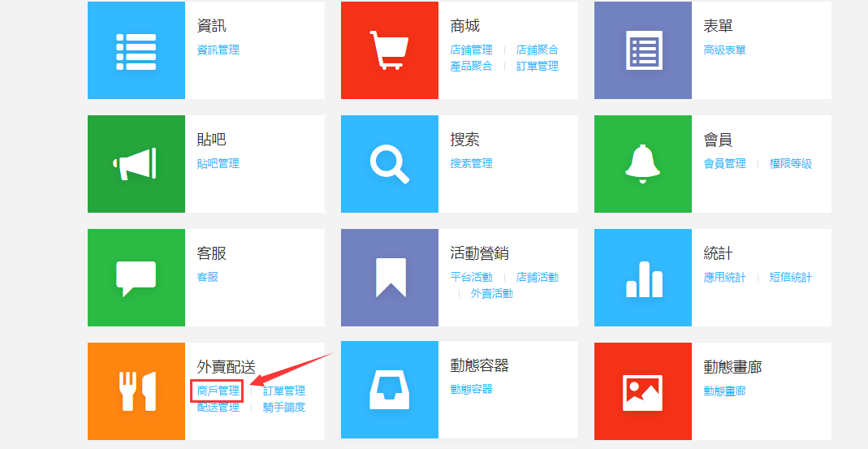Click the 表單 card heading
The width and height of the screenshot is (868, 449).
tap(718, 26)
